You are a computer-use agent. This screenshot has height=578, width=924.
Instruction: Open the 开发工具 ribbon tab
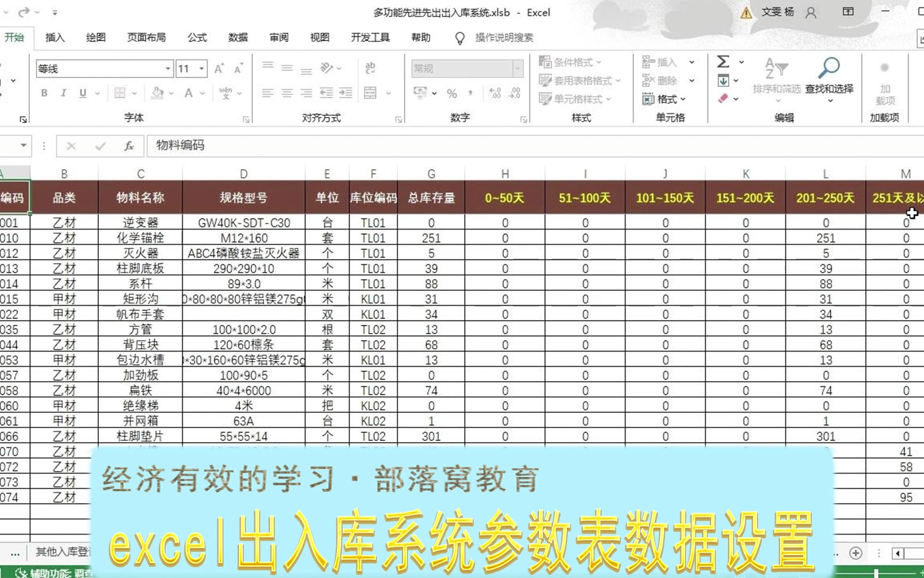[x=371, y=37]
